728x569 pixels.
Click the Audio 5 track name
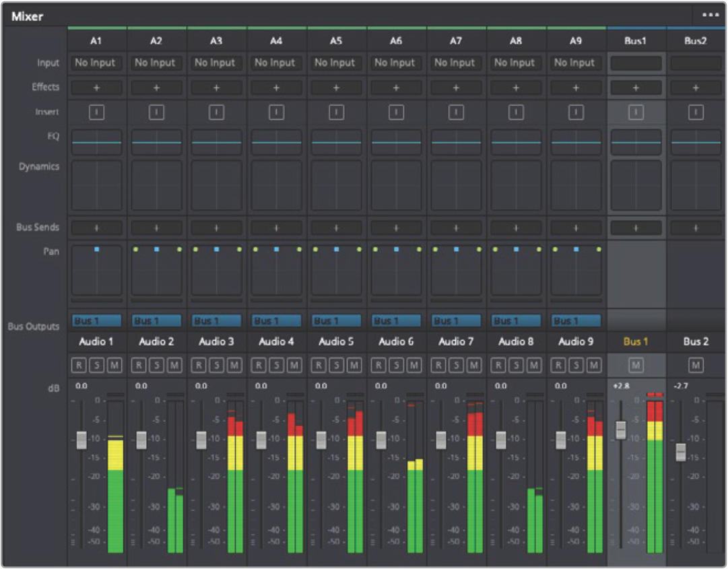(336, 341)
